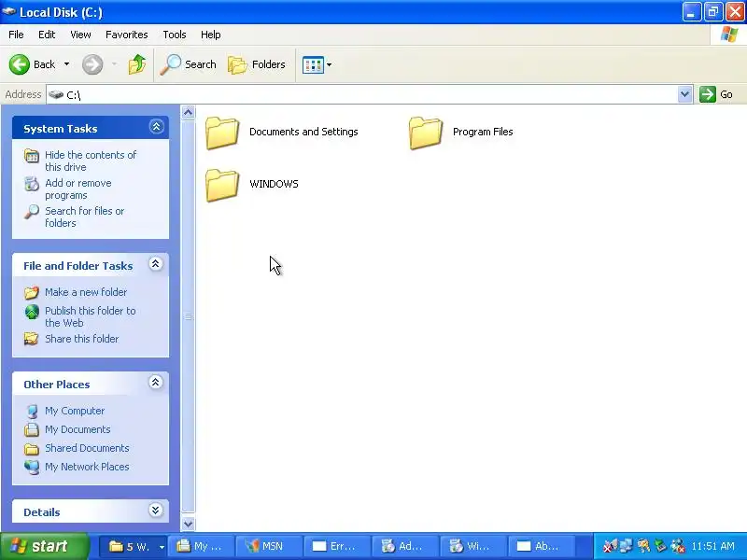Open the Tools menu
Screen dimensions: 747x560
coord(175,35)
